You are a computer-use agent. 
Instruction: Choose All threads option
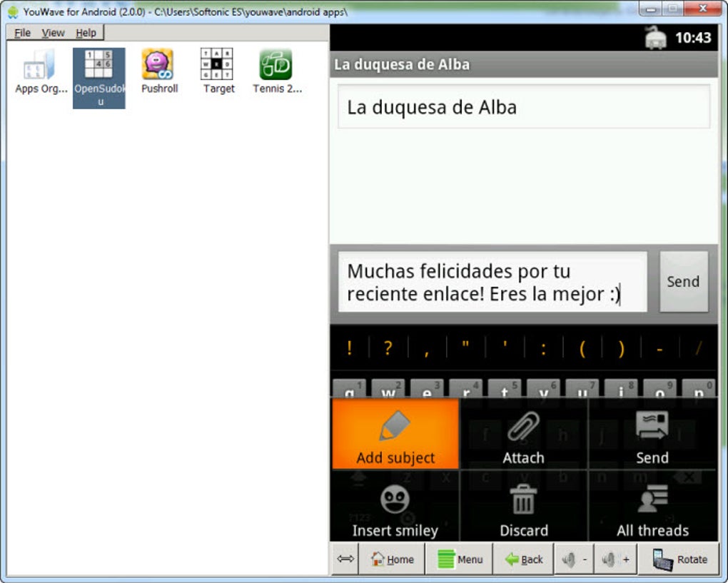[x=652, y=506]
